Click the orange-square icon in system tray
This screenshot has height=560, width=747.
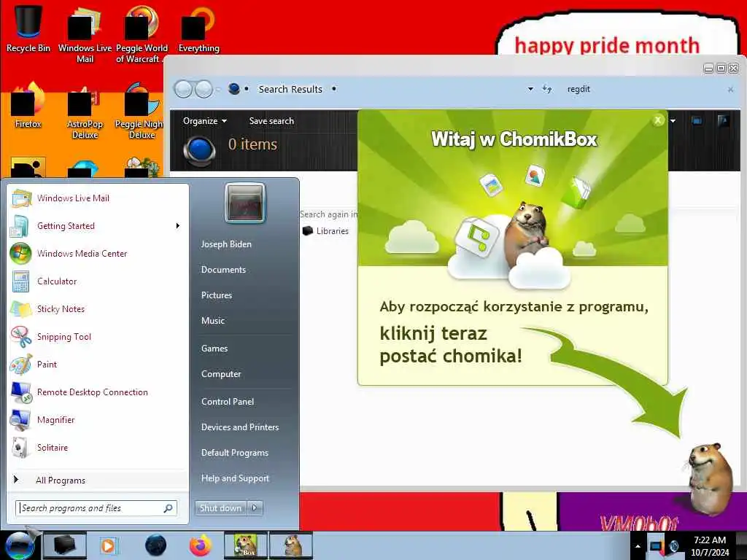(657, 546)
